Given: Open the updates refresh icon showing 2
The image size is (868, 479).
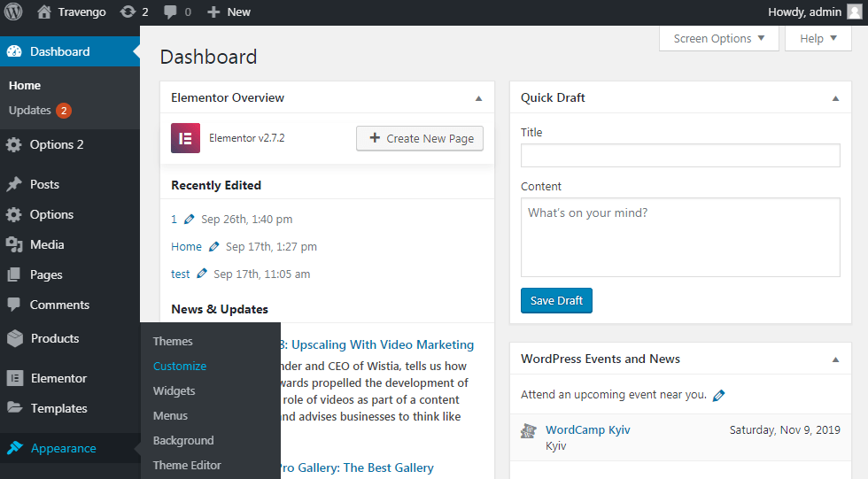Looking at the screenshot, I should point(128,12).
